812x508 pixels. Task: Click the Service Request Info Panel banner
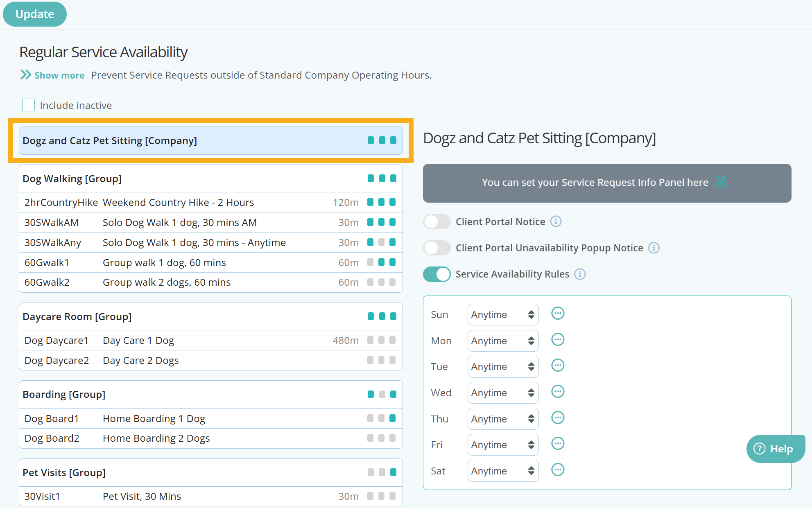(607, 183)
